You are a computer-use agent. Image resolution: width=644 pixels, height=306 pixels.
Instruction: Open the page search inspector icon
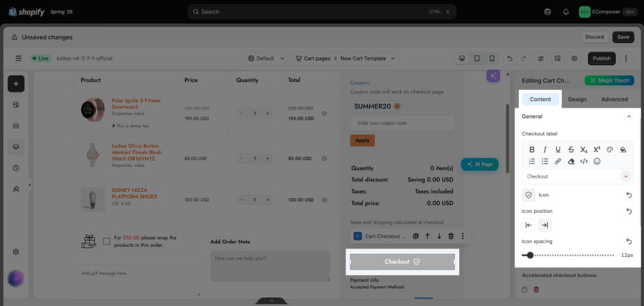pos(557,59)
